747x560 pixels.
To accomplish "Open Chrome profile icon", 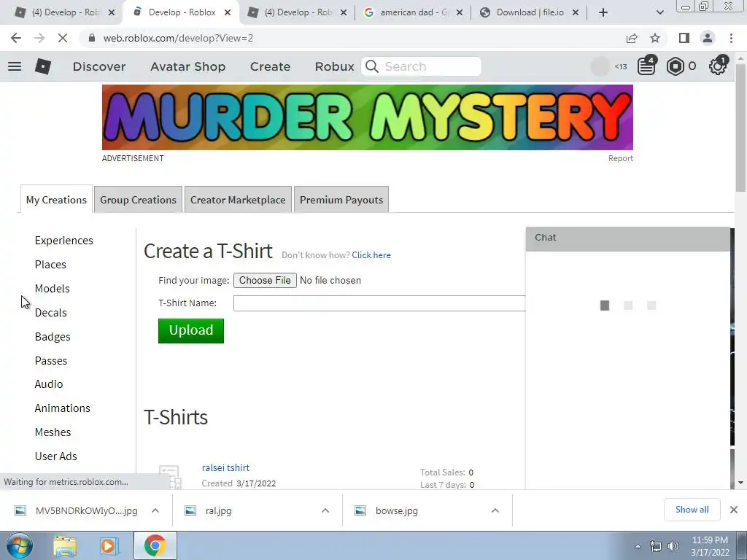I will pos(708,38).
